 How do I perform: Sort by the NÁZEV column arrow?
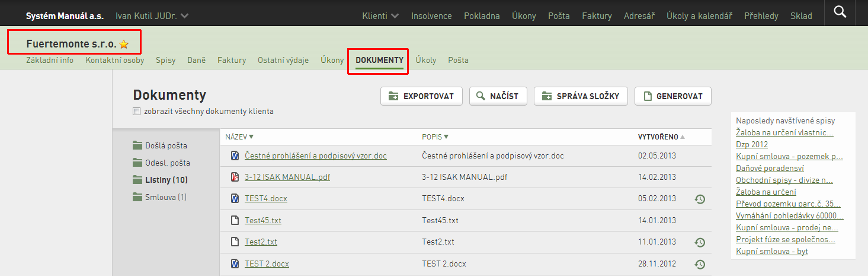251,137
